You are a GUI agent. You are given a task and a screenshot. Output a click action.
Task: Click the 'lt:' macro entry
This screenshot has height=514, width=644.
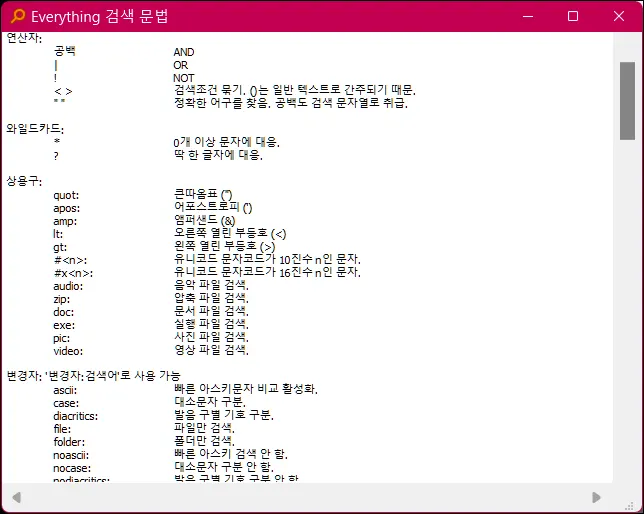[x=58, y=234]
